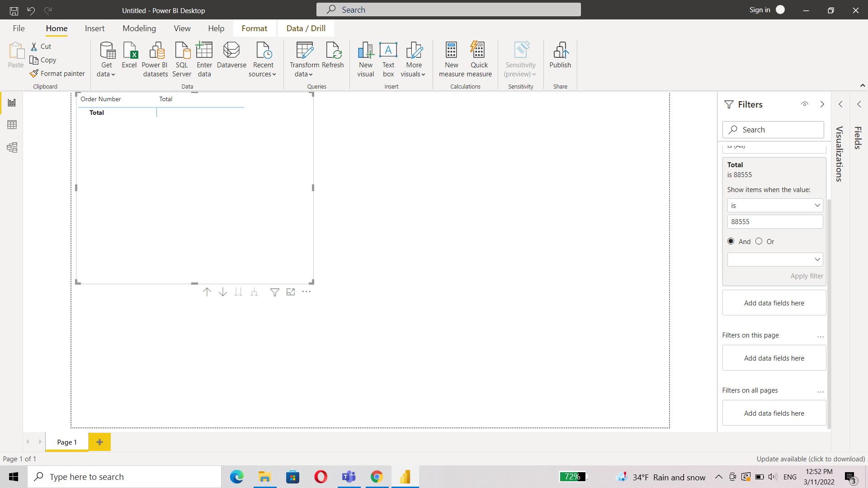Screen dimensions: 868x488
Task: Expand the Visualizations pane
Action: [x=840, y=104]
